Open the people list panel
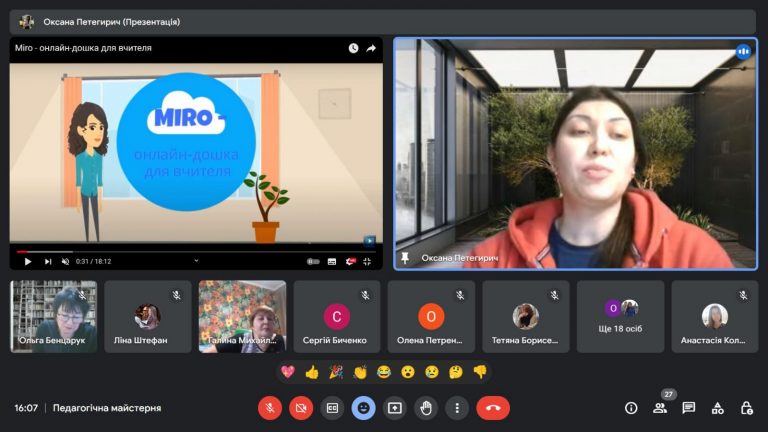Viewport: 768px width, 432px height. click(x=660, y=408)
